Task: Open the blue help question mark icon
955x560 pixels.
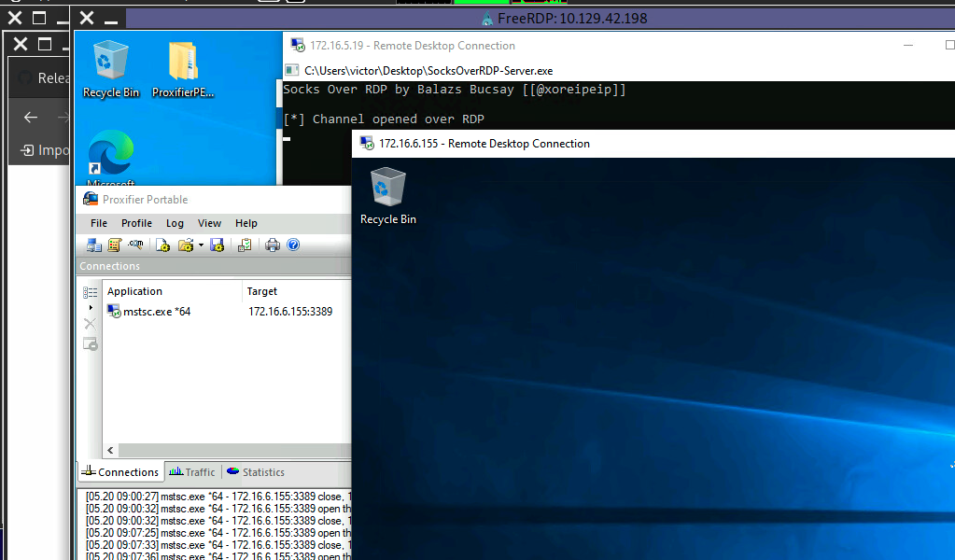Action: click(x=293, y=245)
